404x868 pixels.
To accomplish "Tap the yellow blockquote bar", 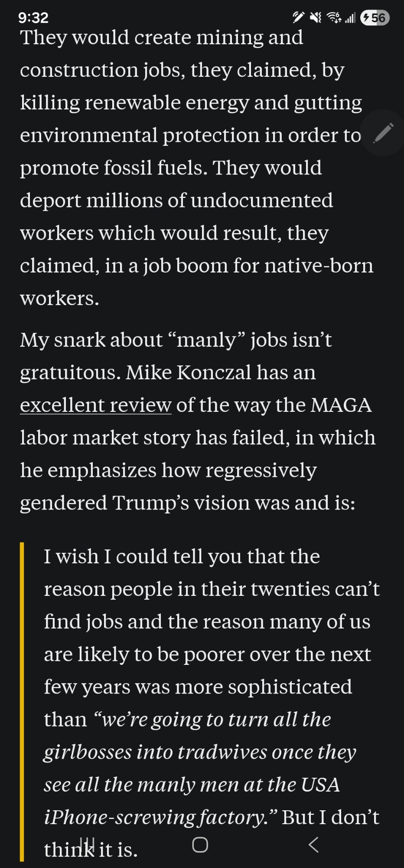I will click(22, 702).
